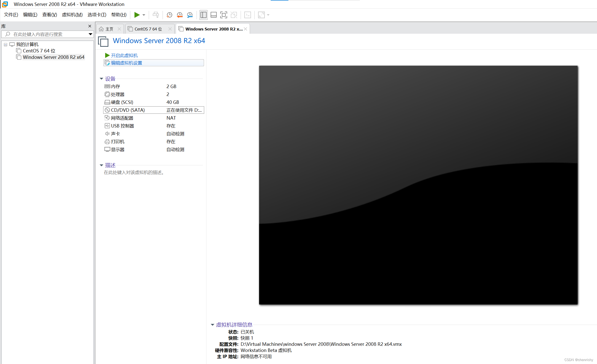The height and width of the screenshot is (364, 597).
Task: Click 编辑虚拟机设置 link
Action: (x=126, y=63)
